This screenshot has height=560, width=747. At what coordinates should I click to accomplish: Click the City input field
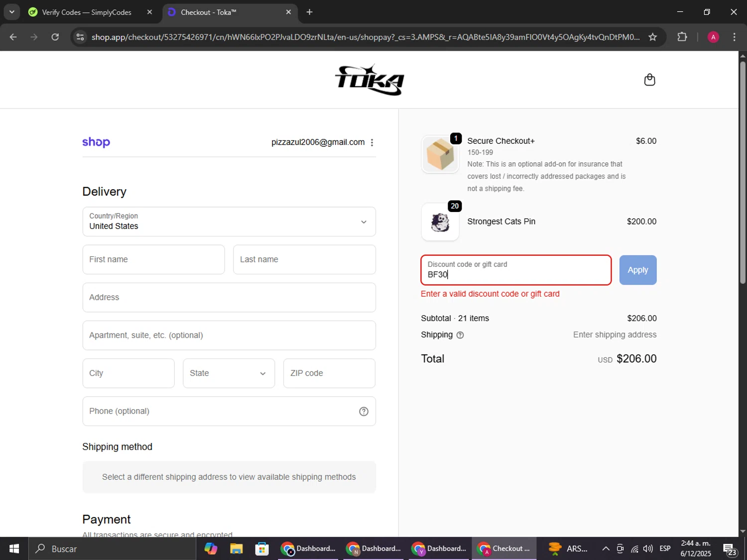128,373
